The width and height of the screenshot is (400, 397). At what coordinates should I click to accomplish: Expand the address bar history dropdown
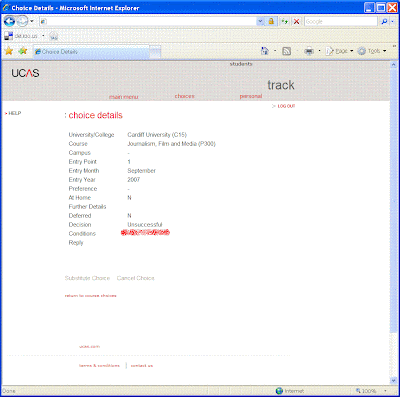(x=260, y=22)
